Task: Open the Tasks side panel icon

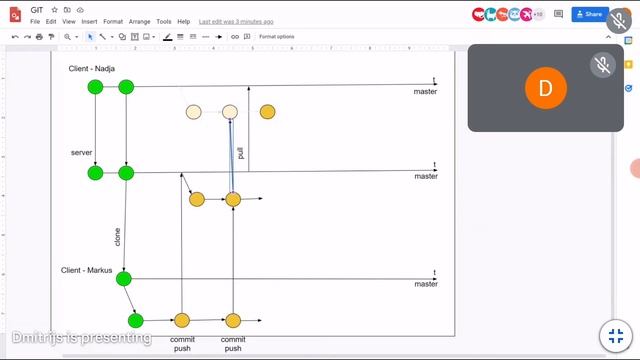Action: [x=629, y=88]
